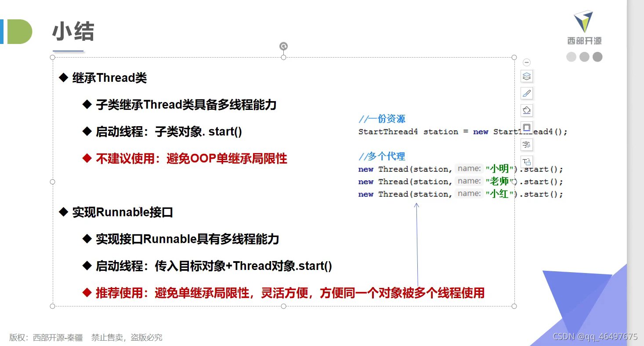Open the shape outline border icon
The height and width of the screenshot is (346, 644).
[527, 127]
